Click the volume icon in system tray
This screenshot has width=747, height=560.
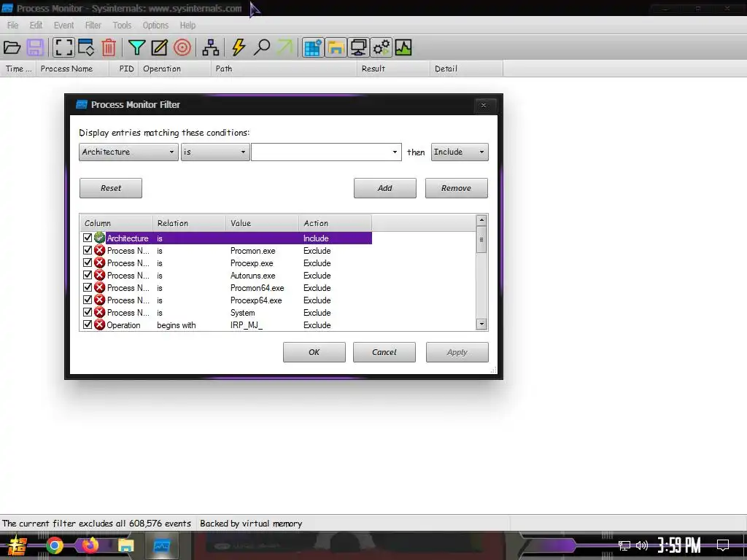tap(642, 545)
